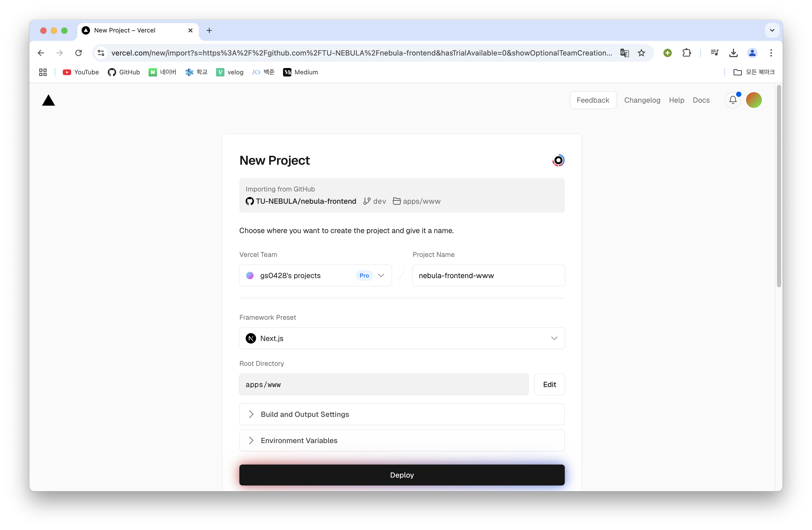Open the GitHub bookmark
This screenshot has height=530, width=812.
click(x=124, y=72)
